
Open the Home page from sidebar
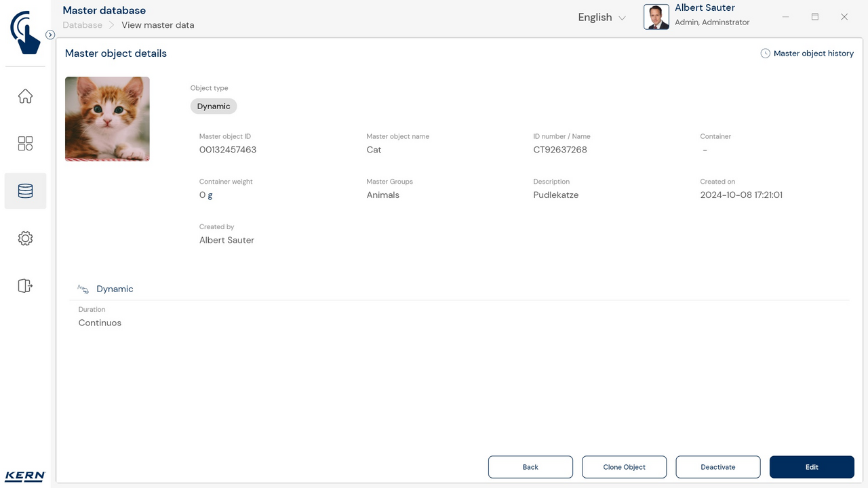pyautogui.click(x=25, y=96)
